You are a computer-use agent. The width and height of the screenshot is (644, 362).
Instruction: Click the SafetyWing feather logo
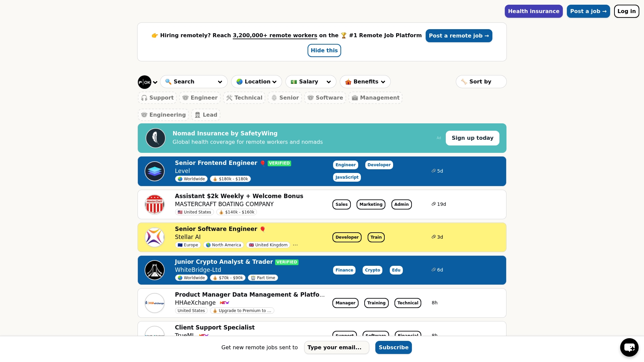(156, 138)
